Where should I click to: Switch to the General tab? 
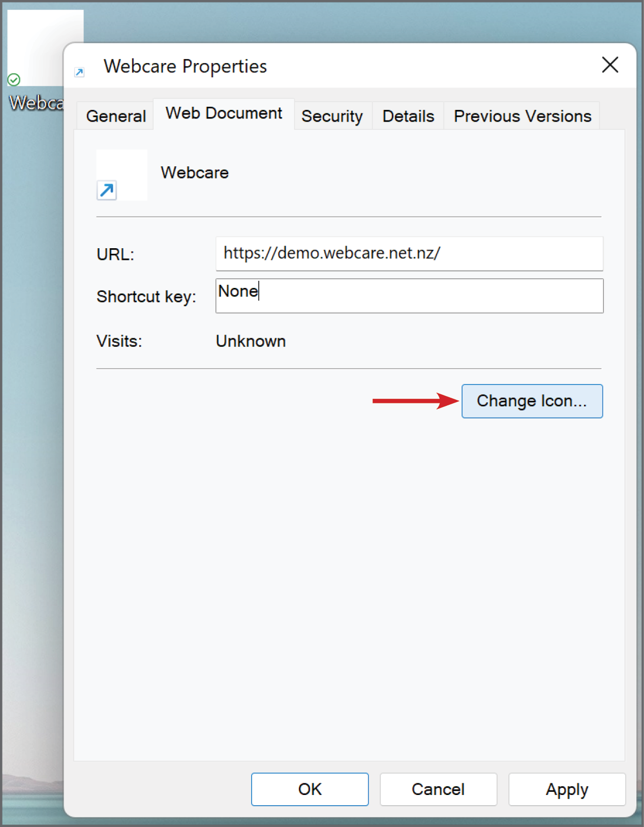(116, 116)
